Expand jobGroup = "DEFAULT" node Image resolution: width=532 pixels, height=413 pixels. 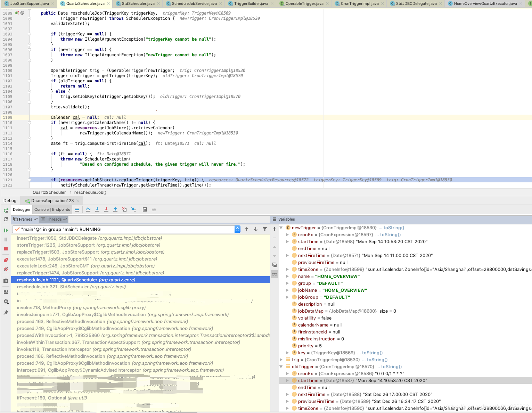287,297
